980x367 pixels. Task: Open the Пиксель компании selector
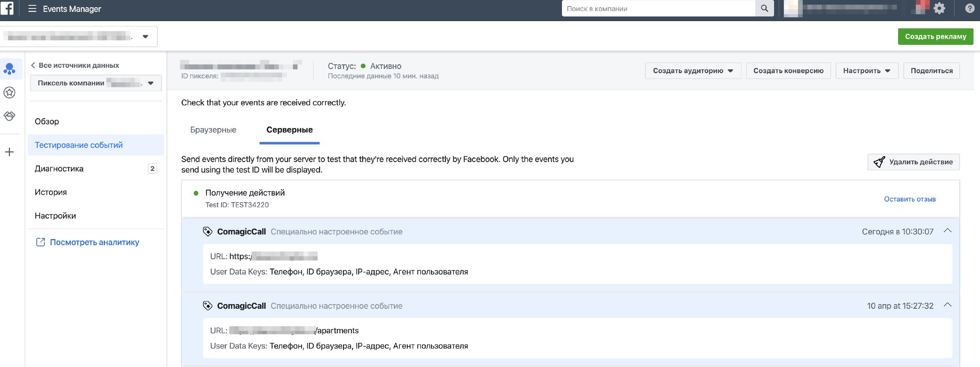pyautogui.click(x=96, y=83)
